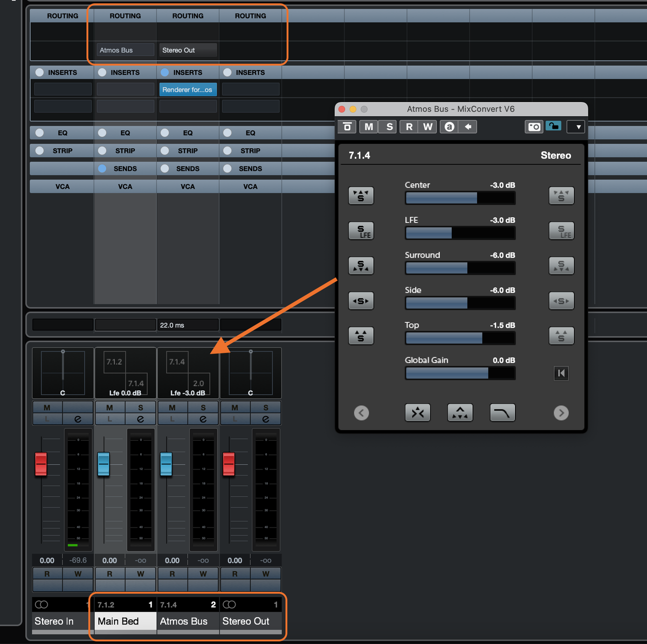The width and height of the screenshot is (647, 644).
Task: Enable Write automation on Stereo Out channel
Action: [265, 574]
